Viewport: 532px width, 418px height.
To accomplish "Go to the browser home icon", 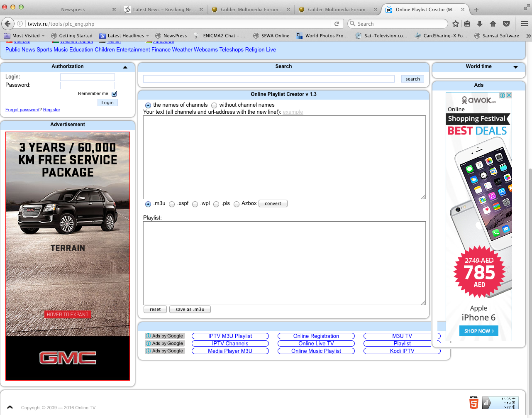I will 493,24.
